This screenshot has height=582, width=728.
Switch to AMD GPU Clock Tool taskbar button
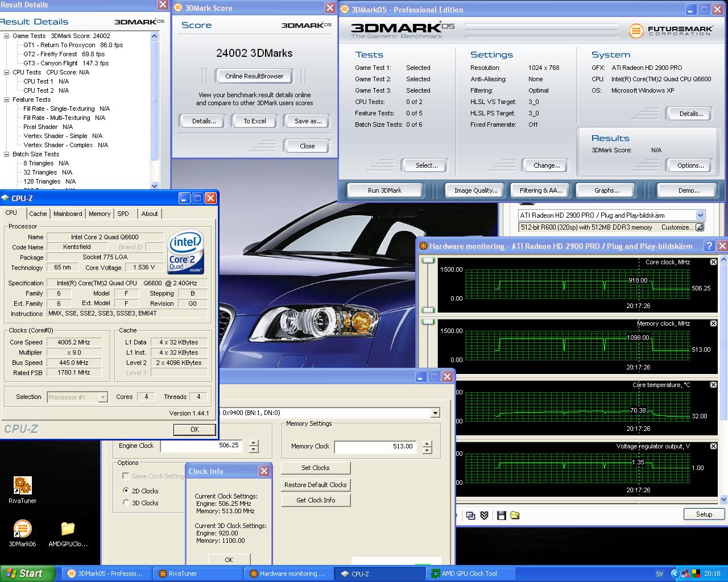(x=470, y=574)
